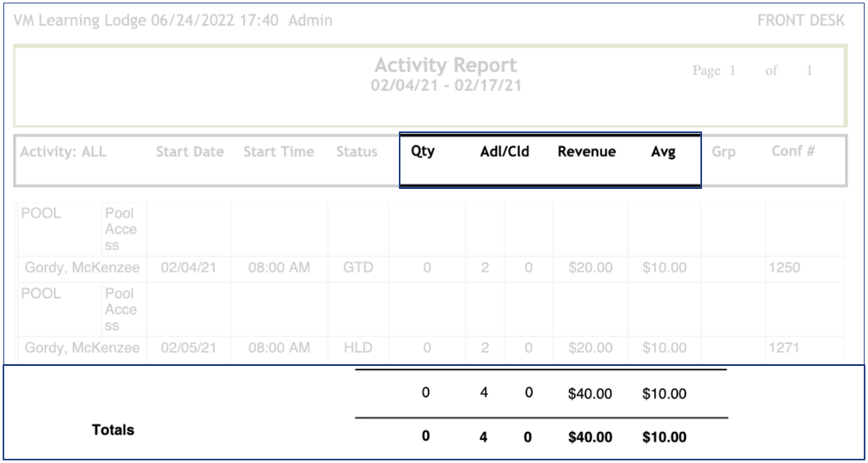
Task: Select the Start Time column header
Action: pyautogui.click(x=278, y=152)
